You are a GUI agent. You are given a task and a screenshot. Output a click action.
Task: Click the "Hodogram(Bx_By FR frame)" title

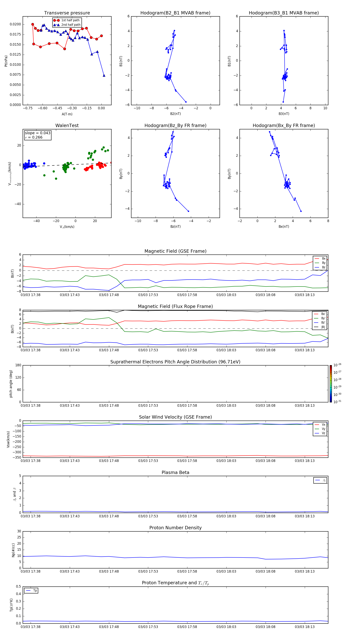point(284,125)
